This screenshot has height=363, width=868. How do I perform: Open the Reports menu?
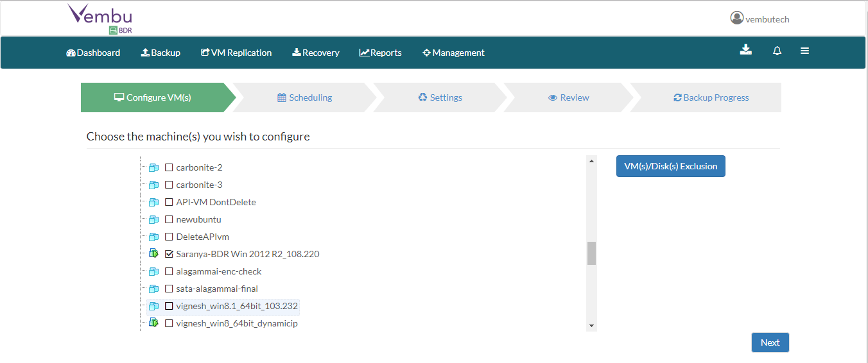380,53
